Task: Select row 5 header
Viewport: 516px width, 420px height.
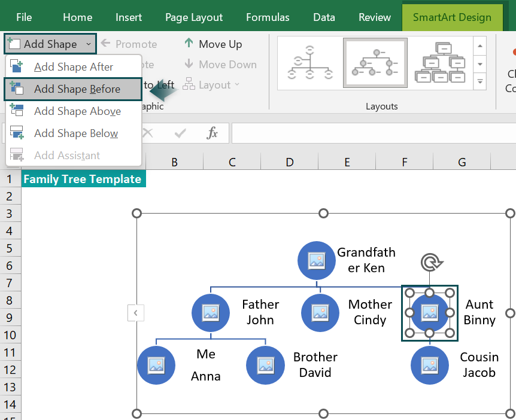Action: [10, 248]
